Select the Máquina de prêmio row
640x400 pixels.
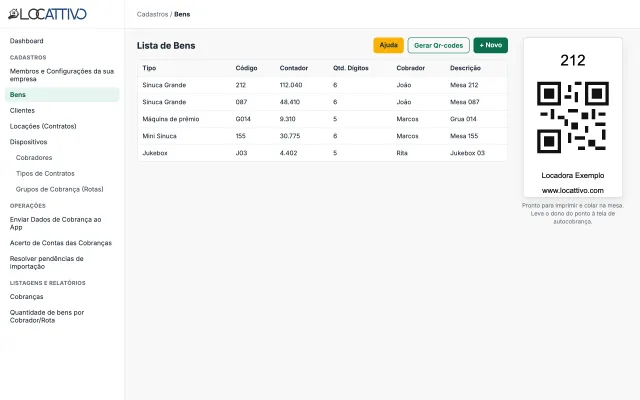[322, 119]
